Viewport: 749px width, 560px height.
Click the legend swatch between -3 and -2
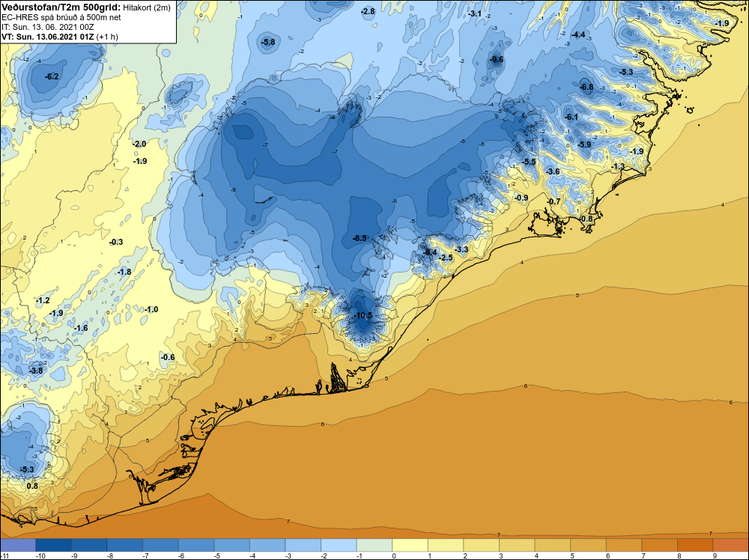point(303,545)
